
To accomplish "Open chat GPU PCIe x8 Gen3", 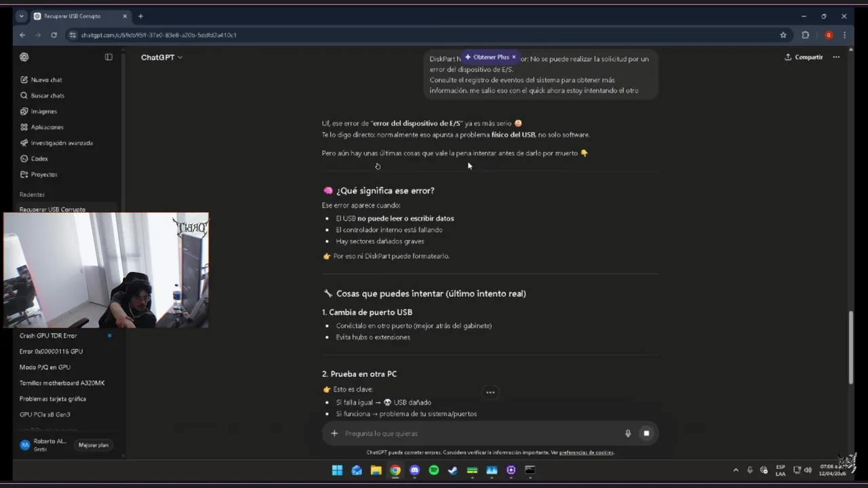I will (45, 414).
